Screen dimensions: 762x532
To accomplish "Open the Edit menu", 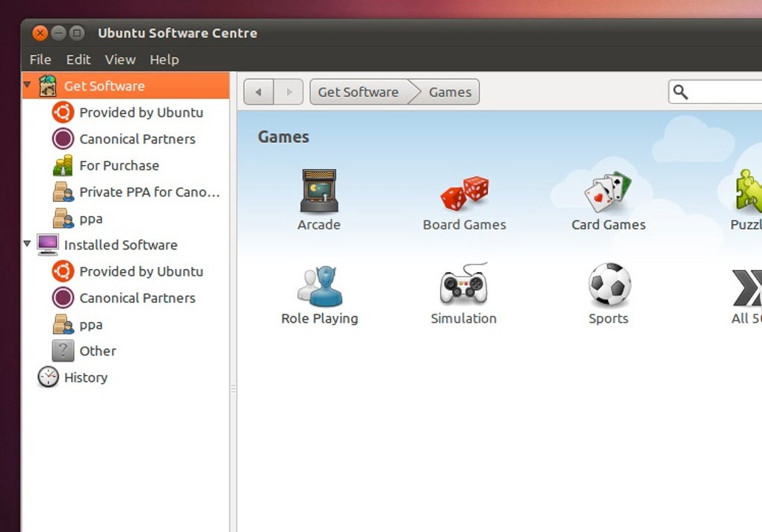I will [x=78, y=59].
